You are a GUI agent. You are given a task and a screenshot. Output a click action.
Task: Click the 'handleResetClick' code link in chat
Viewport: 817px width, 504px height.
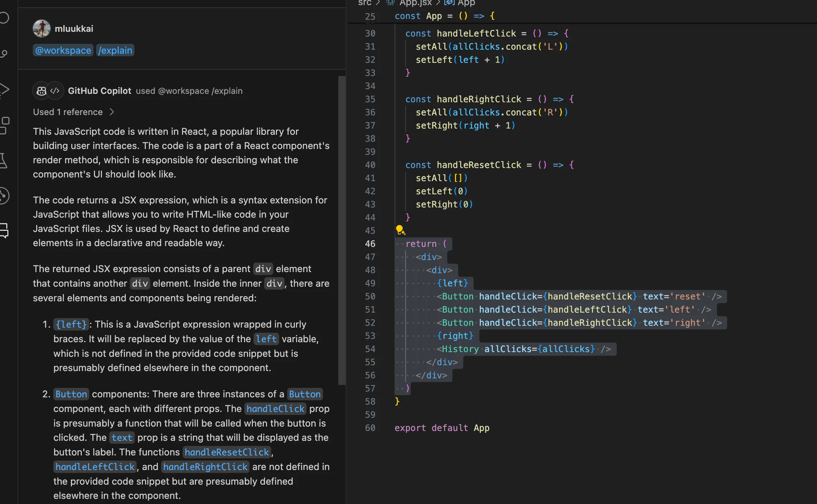227,452
